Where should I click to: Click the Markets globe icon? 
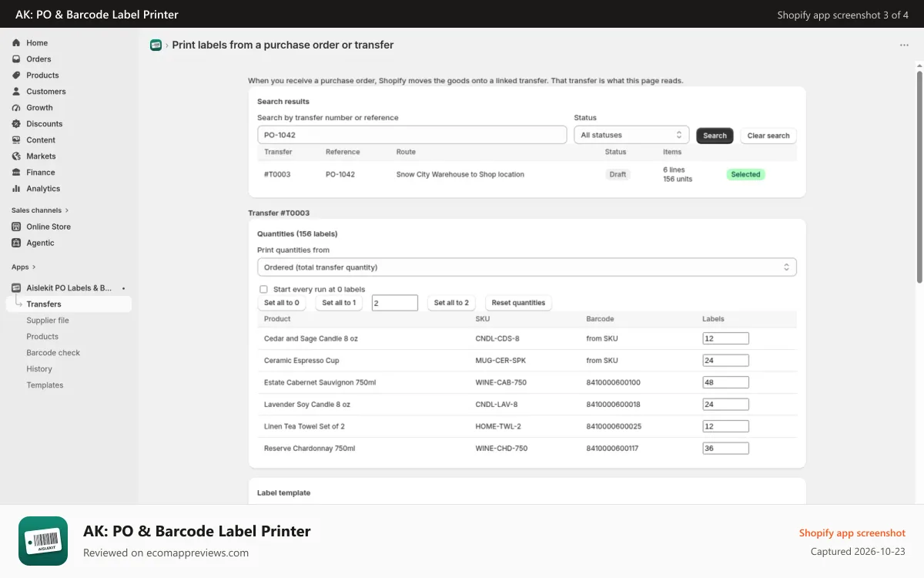pyautogui.click(x=16, y=156)
